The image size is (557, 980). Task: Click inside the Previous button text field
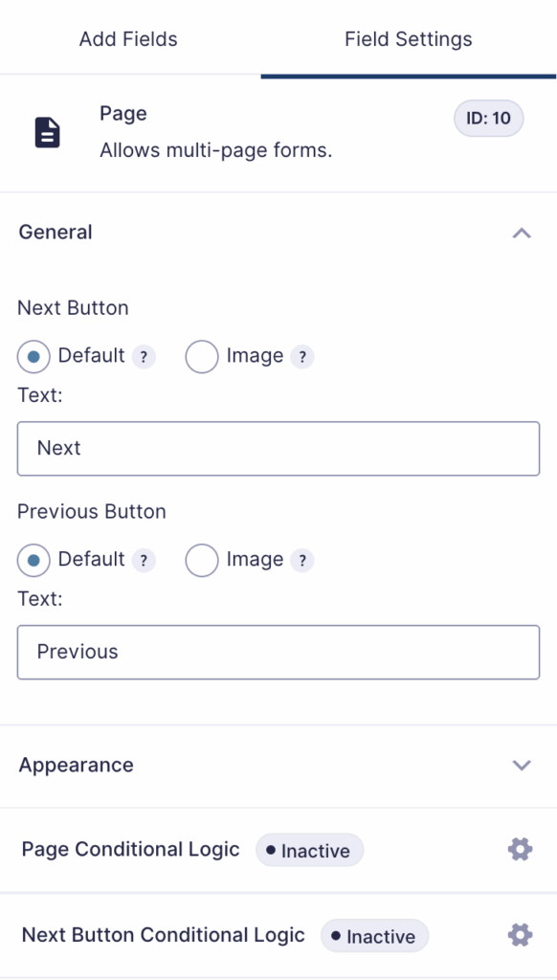point(278,652)
